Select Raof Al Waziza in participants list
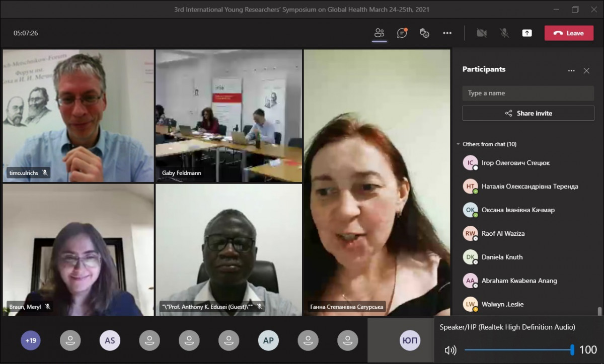 coord(503,233)
